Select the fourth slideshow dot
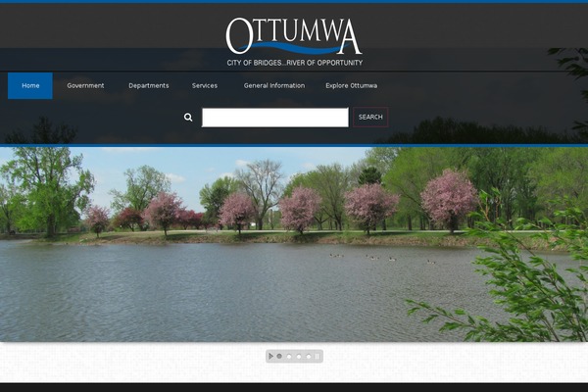The height and width of the screenshot is (392, 588). point(309,357)
